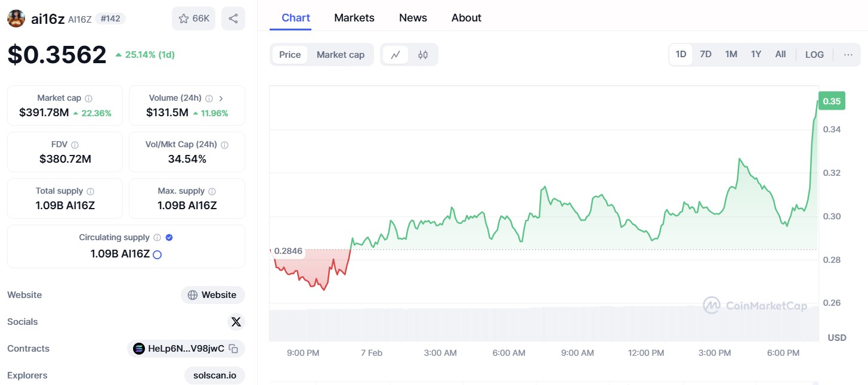This screenshot has height=385, width=868.
Task: Switch to candlestick chart icon
Action: pyautogui.click(x=423, y=55)
